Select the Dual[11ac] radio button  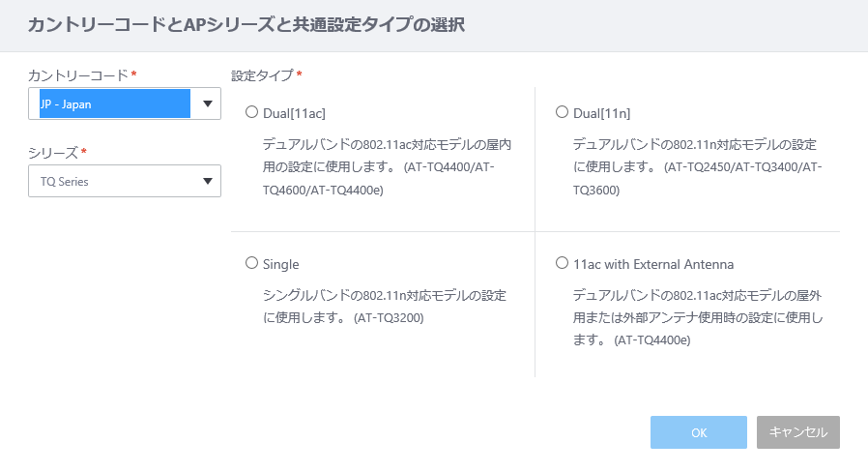click(x=252, y=112)
